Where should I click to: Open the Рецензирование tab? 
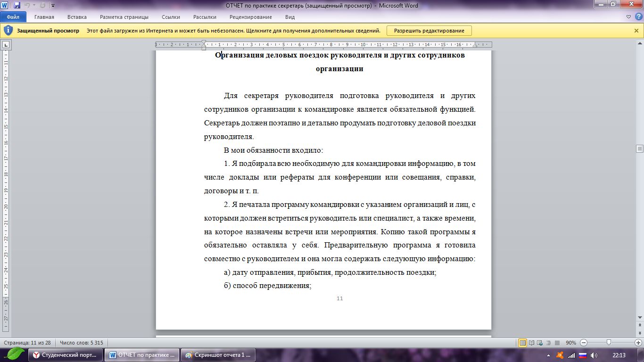[x=251, y=17]
